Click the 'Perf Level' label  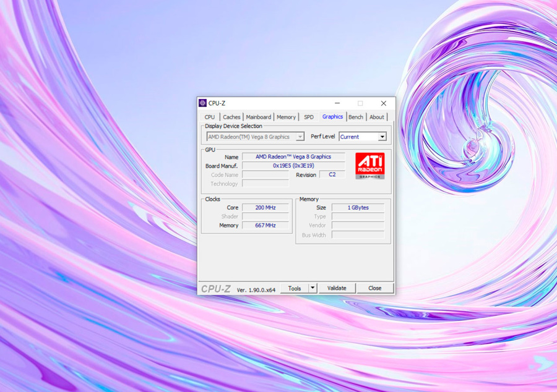pos(322,137)
